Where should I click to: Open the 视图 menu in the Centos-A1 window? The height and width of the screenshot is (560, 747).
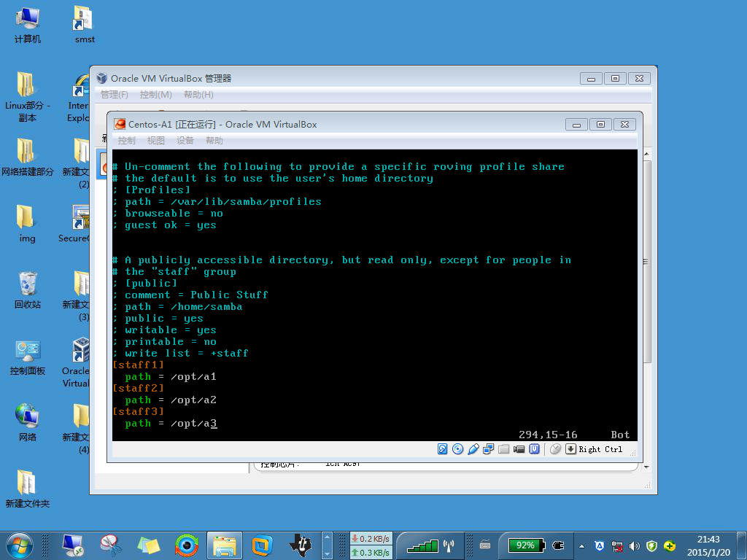tap(155, 141)
